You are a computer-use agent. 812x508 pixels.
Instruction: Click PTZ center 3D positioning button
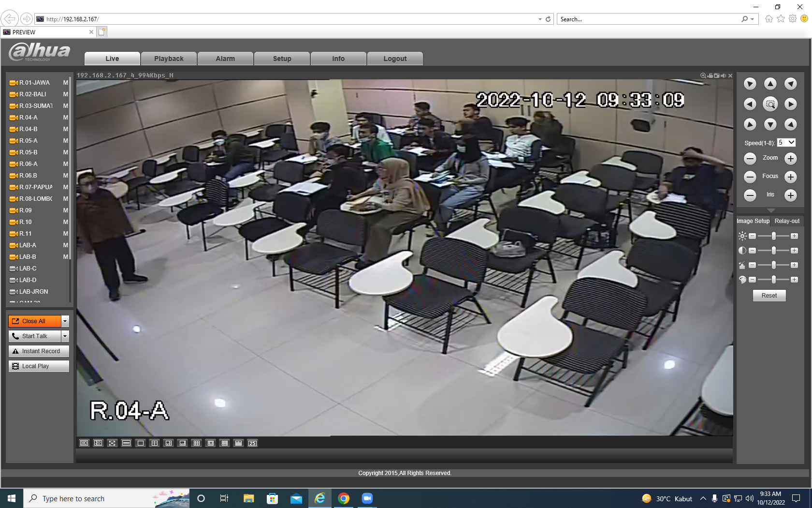coord(770,104)
